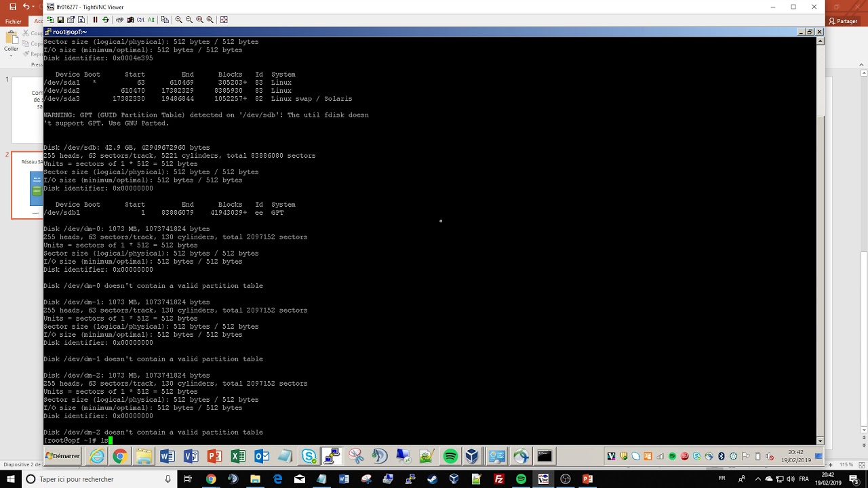Image resolution: width=868 pixels, height=488 pixels.
Task: Select slide 2 thumbnail in PowerPoint
Action: click(27, 185)
